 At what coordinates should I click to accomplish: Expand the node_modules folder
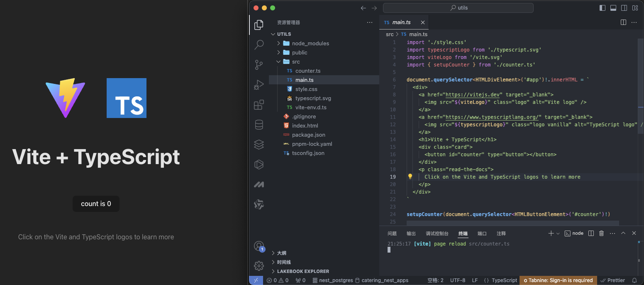pyautogui.click(x=279, y=43)
